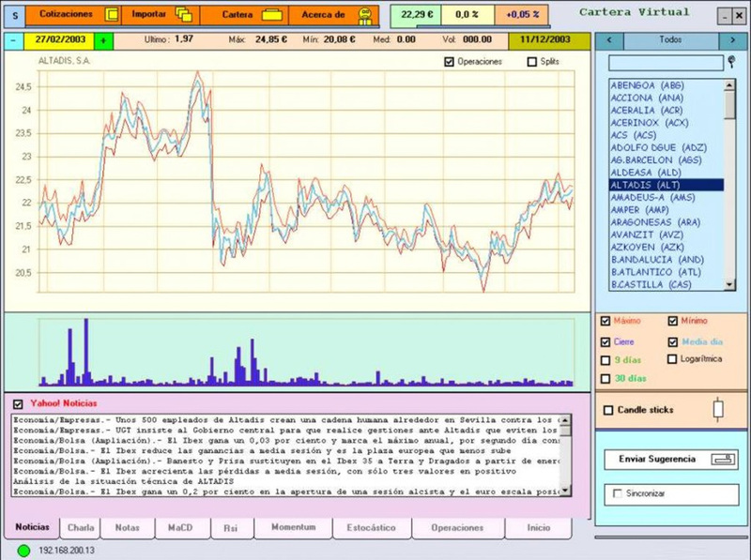This screenshot has height=560, width=751.
Task: Switch to the MaCD tab
Action: point(182,528)
